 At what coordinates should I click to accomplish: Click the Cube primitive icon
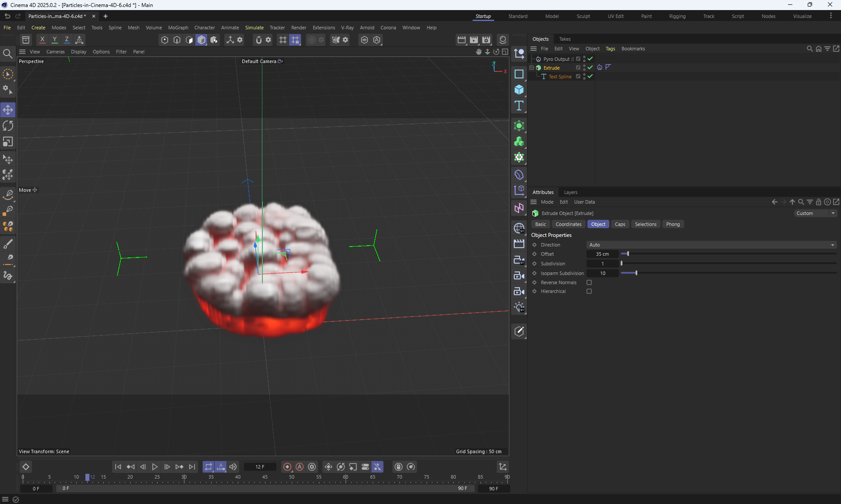[x=519, y=90]
